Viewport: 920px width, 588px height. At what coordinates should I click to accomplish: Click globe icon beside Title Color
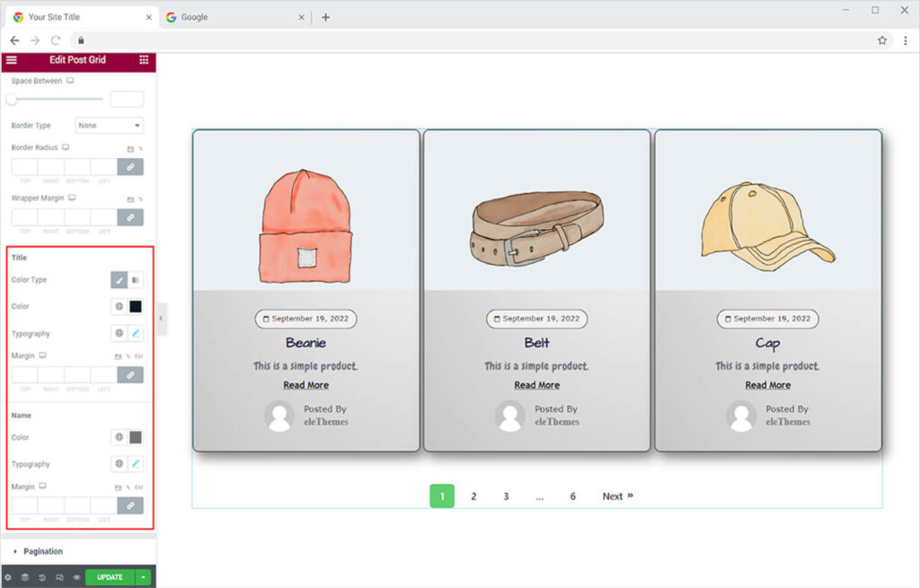pos(119,307)
